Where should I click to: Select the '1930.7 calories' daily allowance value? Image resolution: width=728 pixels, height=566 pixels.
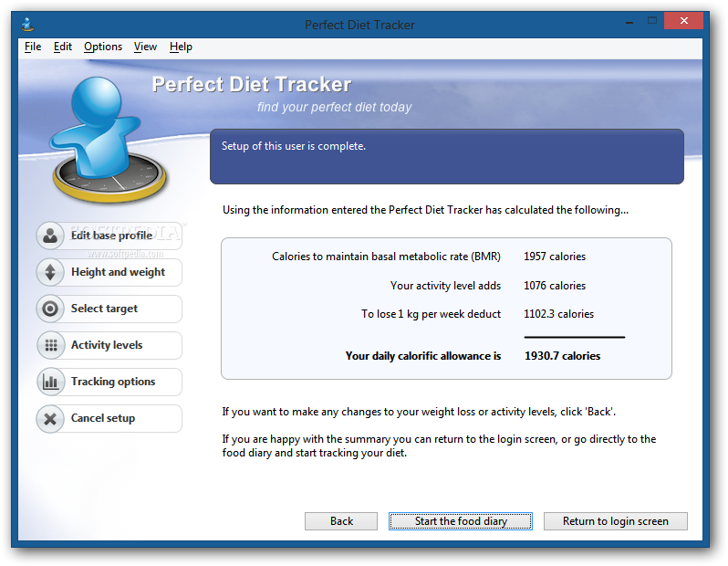pos(562,356)
